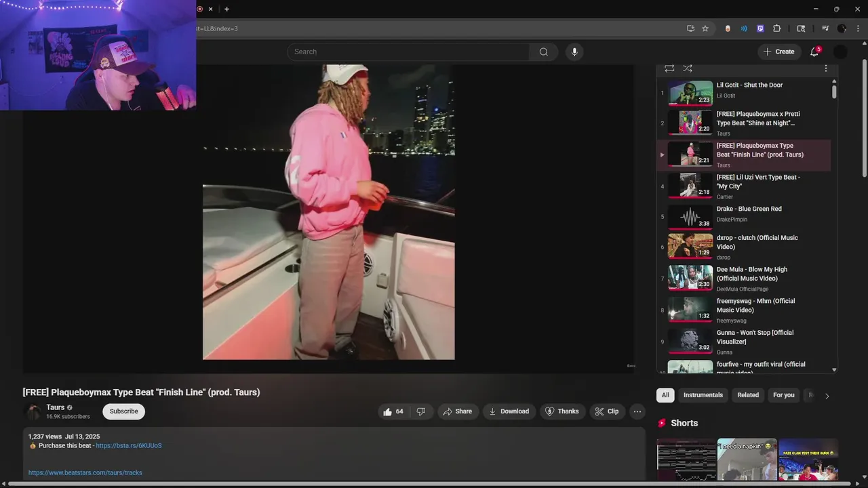Open beatstars.com/taurs/tracks link
The width and height of the screenshot is (868, 488).
(x=85, y=472)
